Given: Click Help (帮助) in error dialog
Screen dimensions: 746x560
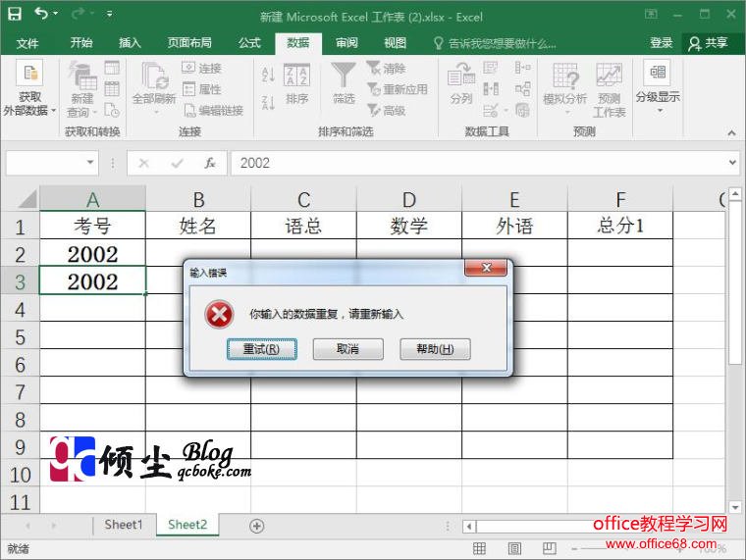Looking at the screenshot, I should pos(435,349).
